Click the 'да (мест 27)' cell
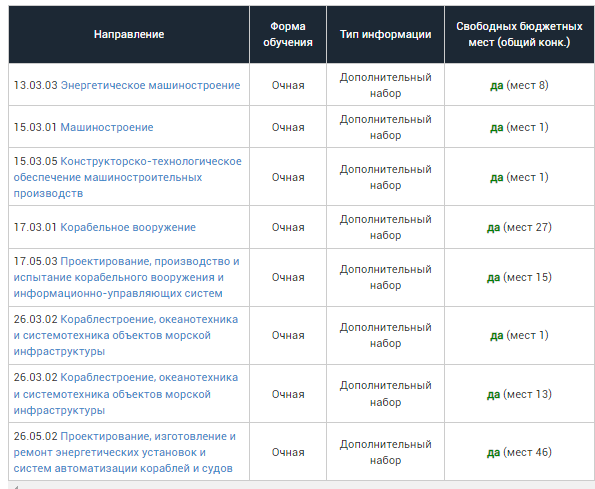This screenshot has height=489, width=595. tap(519, 227)
